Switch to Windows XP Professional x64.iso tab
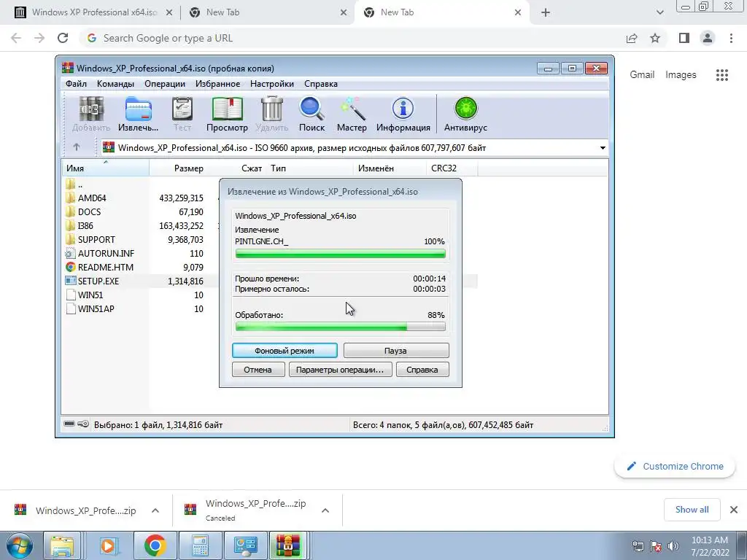 click(93, 12)
